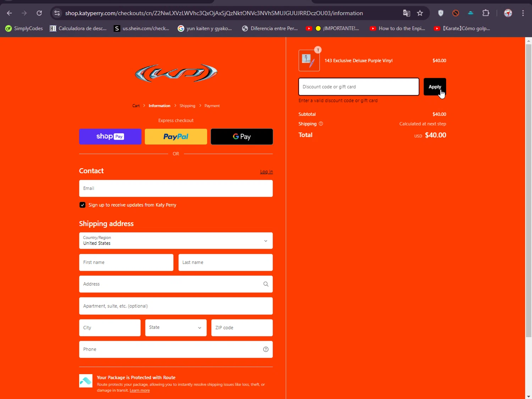Pay with Shop Pay button
This screenshot has width=532, height=399.
point(110,137)
